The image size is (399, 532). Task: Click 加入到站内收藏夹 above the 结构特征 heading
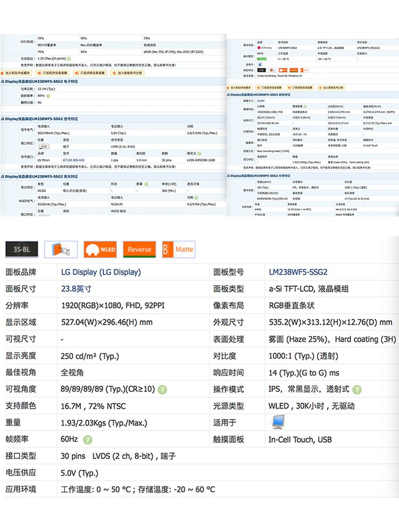pyautogui.click(x=239, y=88)
